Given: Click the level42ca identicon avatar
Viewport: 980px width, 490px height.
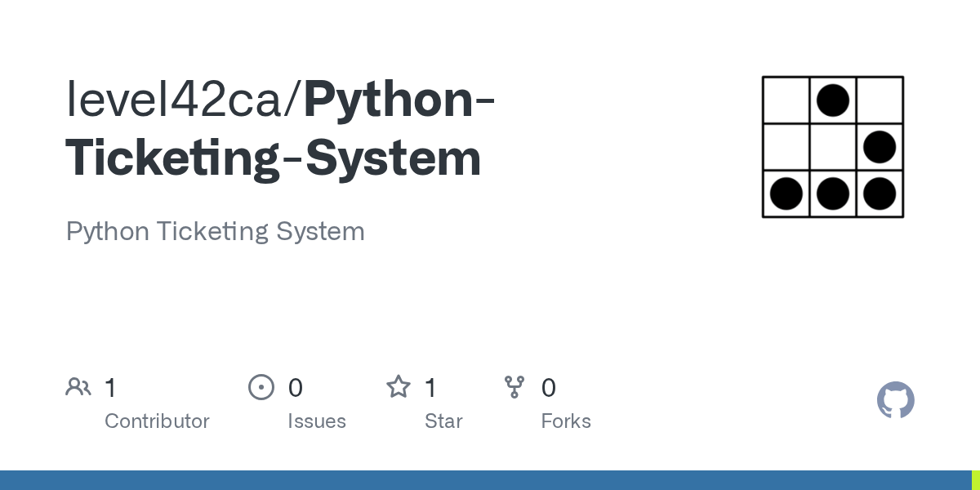Looking at the screenshot, I should click(832, 147).
